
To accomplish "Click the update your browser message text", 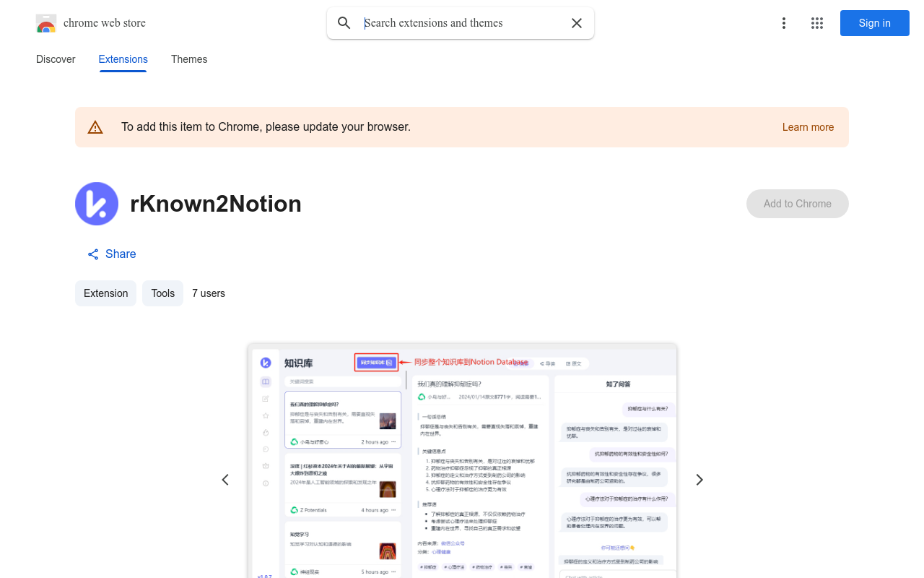I will 266,127.
